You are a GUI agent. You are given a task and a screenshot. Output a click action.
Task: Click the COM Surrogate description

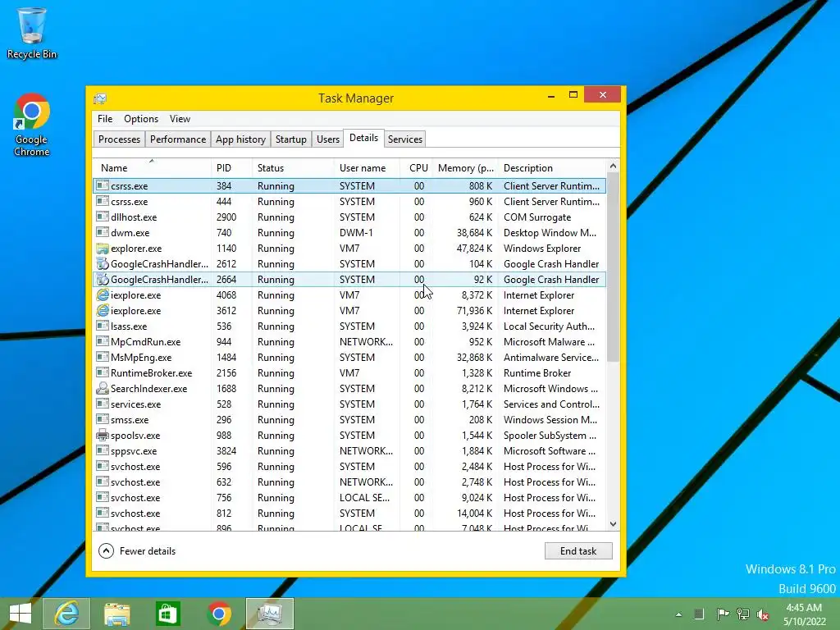(x=537, y=217)
